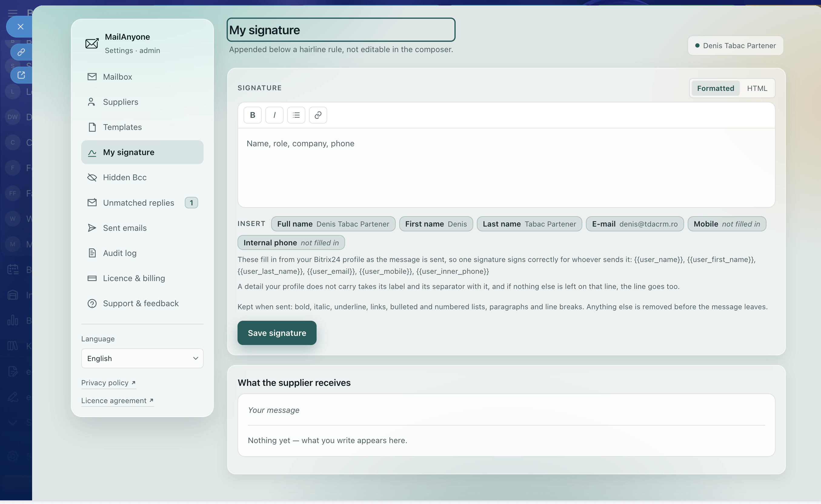The width and height of the screenshot is (821, 504).
Task: Click the Unmatched replies count badge
Action: tap(191, 203)
